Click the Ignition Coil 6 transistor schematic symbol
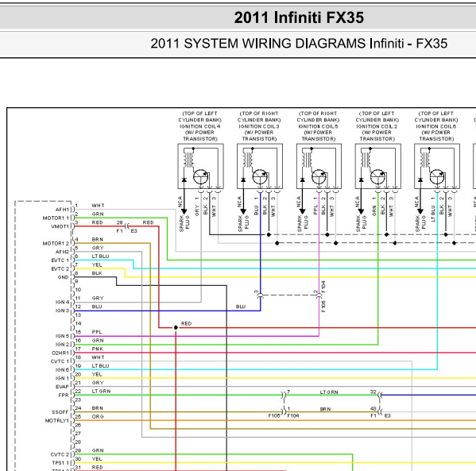The height and width of the screenshot is (471, 476). tap(437, 176)
